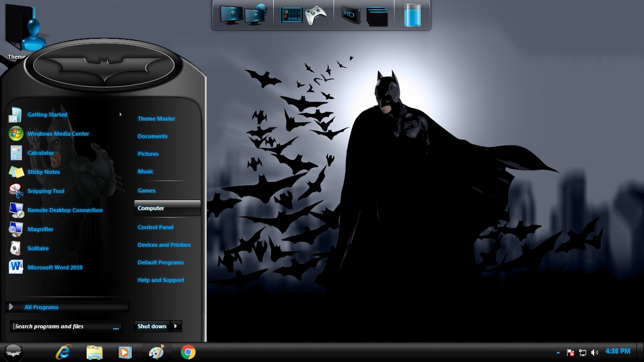Open the Action Center flag in system tray

[x=571, y=352]
